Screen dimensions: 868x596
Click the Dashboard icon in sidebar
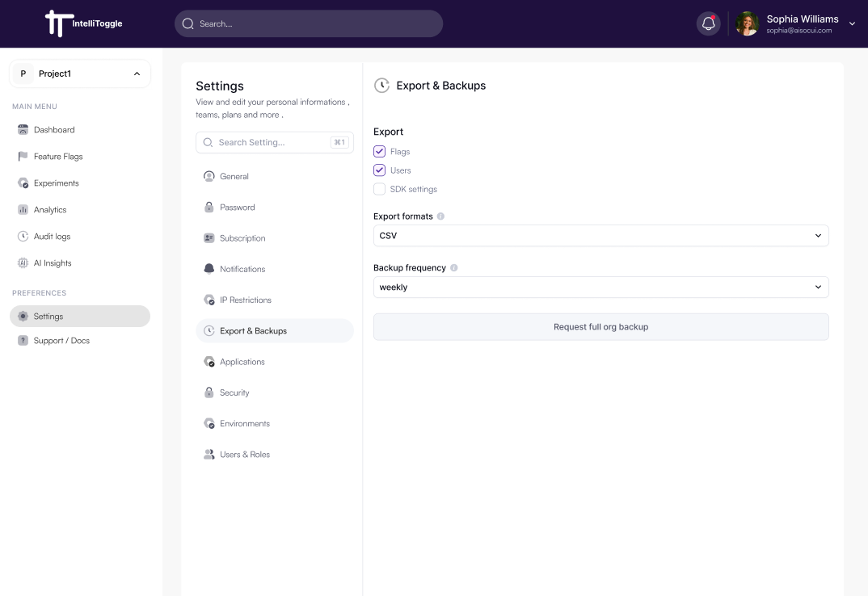[23, 130]
